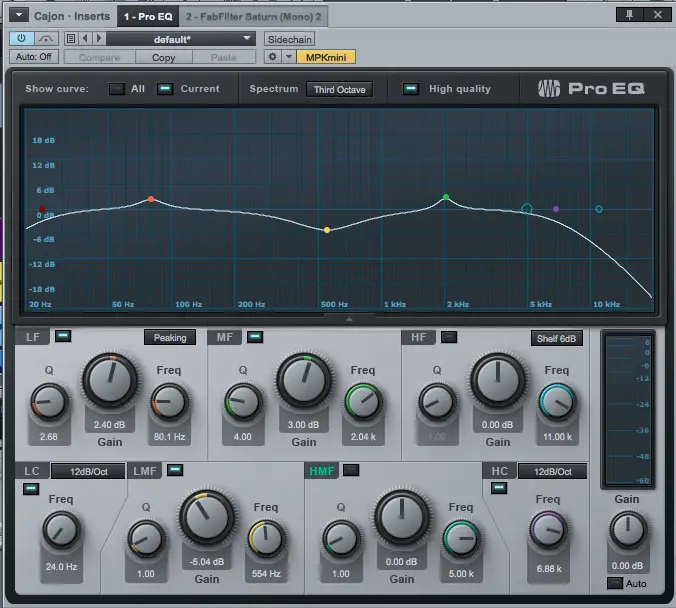Click the LMF frequency value 554 Hz
The width and height of the screenshot is (676, 608).
(266, 574)
